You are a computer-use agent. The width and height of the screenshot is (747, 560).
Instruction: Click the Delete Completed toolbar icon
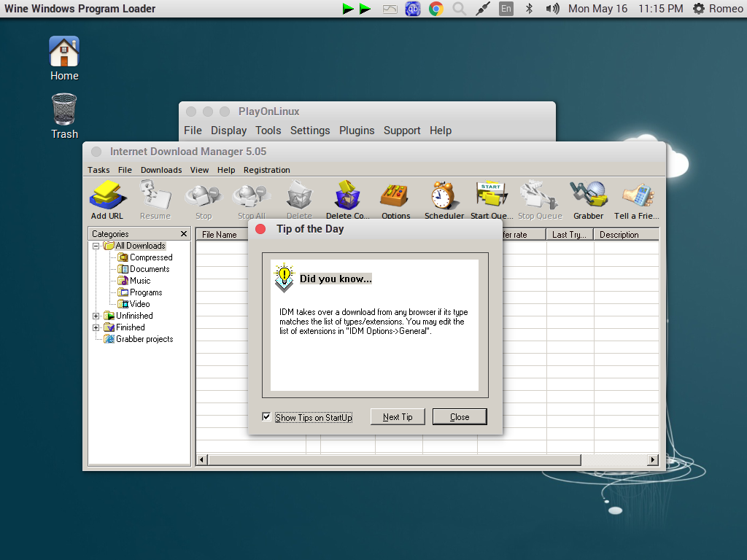347,195
